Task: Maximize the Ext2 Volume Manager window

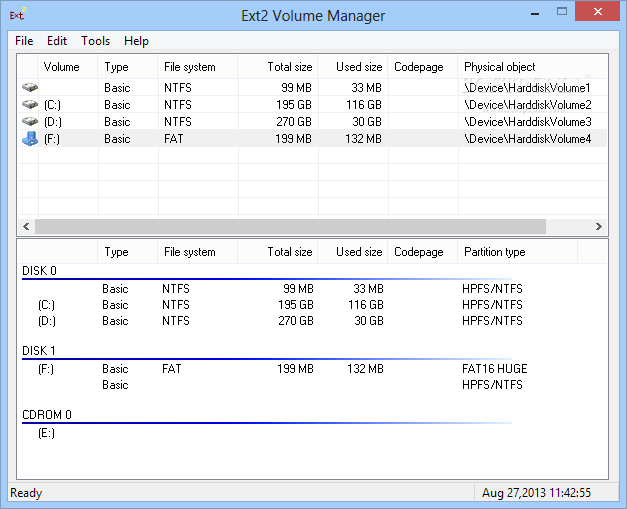Action: coord(562,12)
